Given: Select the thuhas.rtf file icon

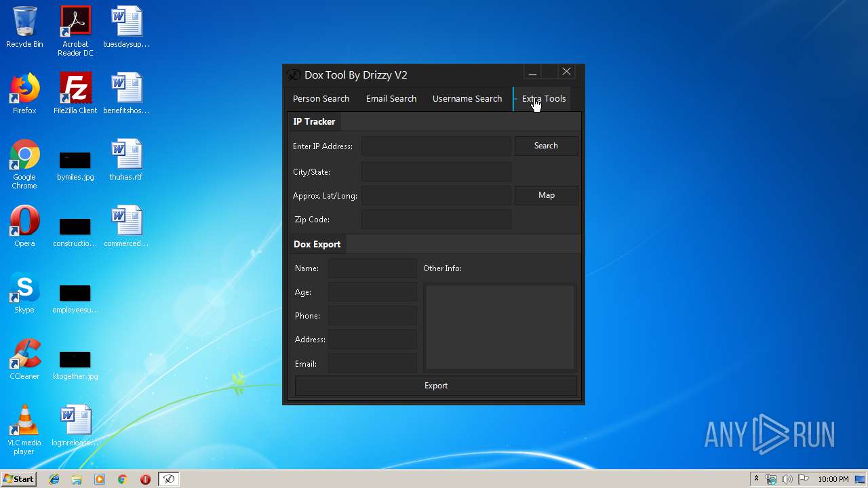Looking at the screenshot, I should (x=126, y=160).
